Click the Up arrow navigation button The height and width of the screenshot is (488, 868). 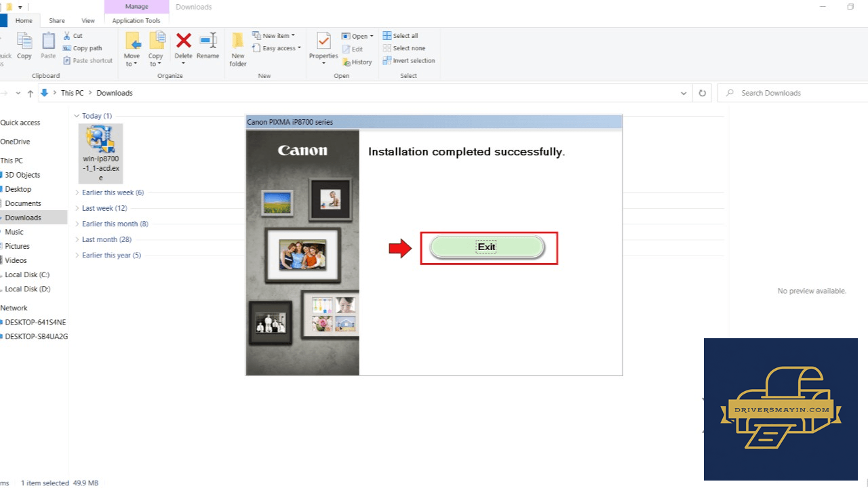pos(31,93)
